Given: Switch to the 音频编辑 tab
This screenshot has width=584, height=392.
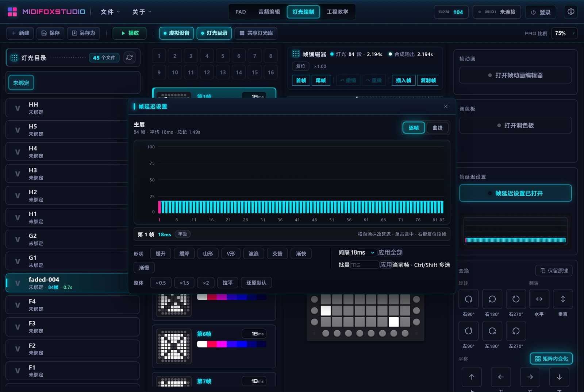Looking at the screenshot, I should 269,12.
